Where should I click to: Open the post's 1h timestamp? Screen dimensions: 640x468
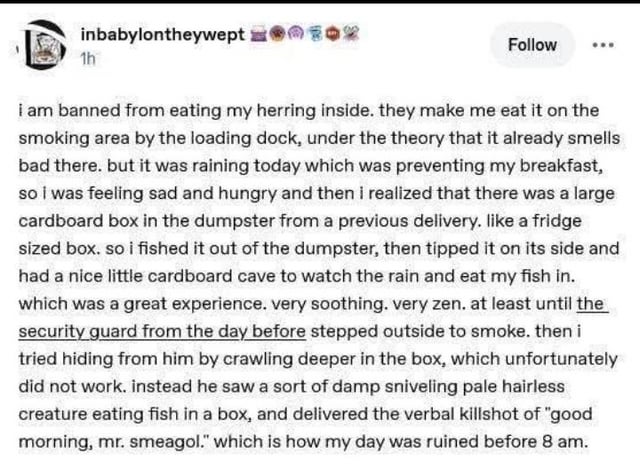coord(87,58)
